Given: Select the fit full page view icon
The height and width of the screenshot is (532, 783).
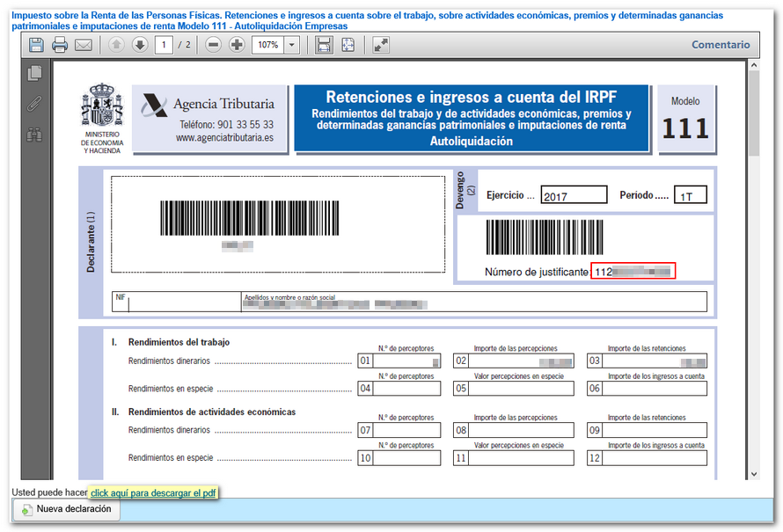Looking at the screenshot, I should (x=347, y=45).
